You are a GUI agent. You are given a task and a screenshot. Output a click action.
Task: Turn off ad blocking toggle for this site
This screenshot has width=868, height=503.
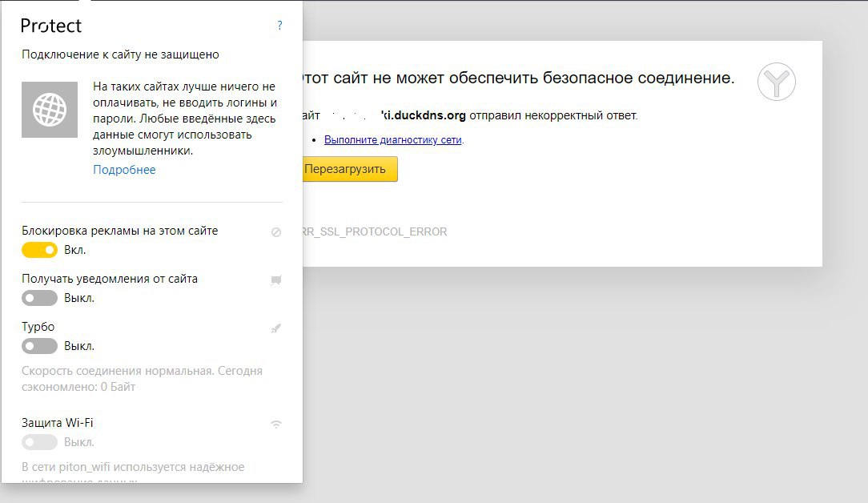(39, 250)
